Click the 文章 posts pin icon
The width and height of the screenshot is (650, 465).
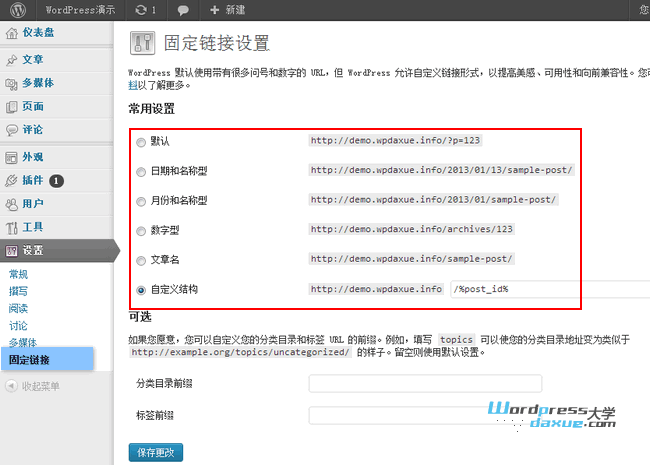[12, 60]
